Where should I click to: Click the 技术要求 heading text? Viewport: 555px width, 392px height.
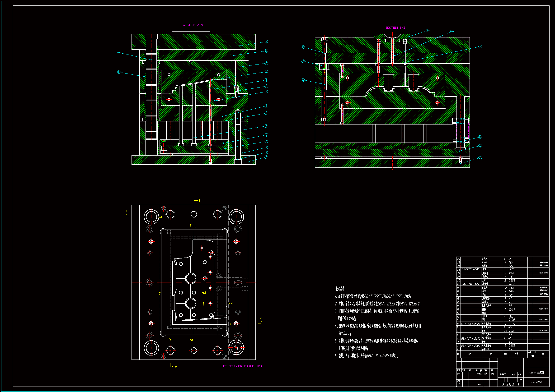(340, 289)
